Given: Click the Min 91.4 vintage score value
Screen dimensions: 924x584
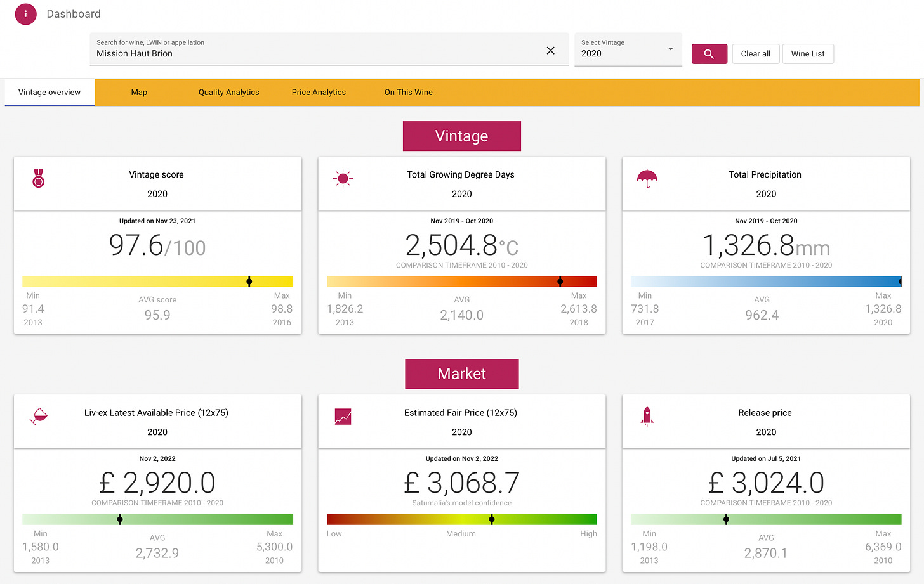Looking at the screenshot, I should pyautogui.click(x=33, y=309).
